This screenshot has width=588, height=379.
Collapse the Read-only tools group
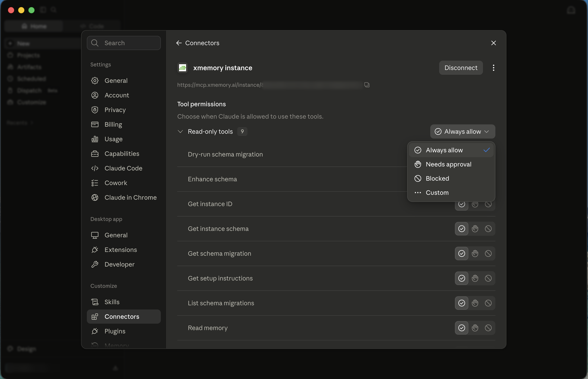180,132
